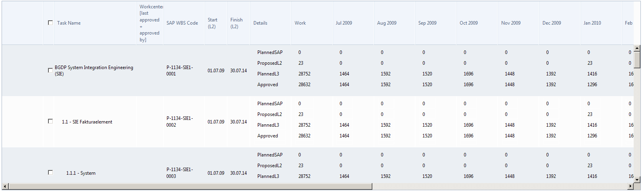Check the BGDP System Integration Engineering row
644x193 pixels.
tap(50, 70)
